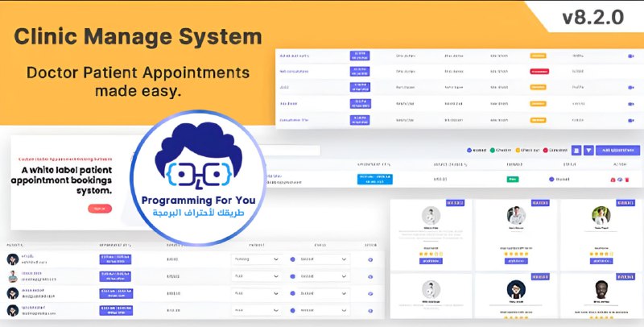The height and width of the screenshot is (327, 644).
Task: Open the Pending payment dropdown in the first patient row
Action: 256,259
